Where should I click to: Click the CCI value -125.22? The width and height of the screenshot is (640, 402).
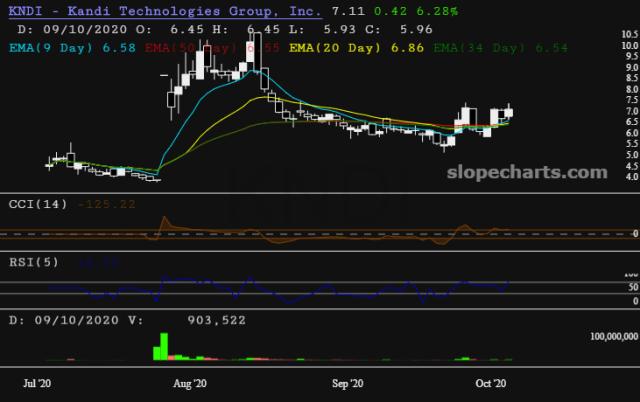(x=106, y=204)
